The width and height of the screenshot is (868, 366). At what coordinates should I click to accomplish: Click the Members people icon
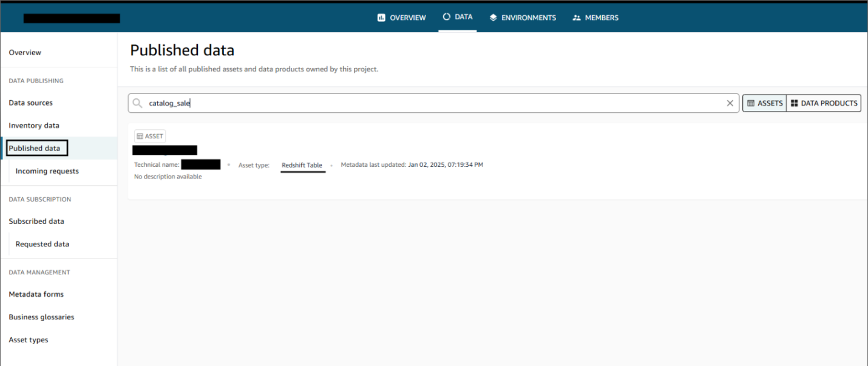click(x=577, y=18)
